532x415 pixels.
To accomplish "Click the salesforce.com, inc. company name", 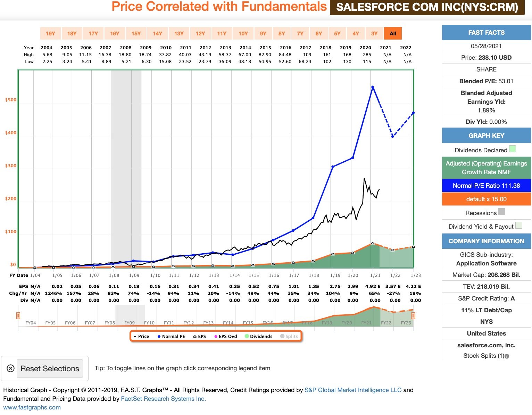I will (487, 345).
